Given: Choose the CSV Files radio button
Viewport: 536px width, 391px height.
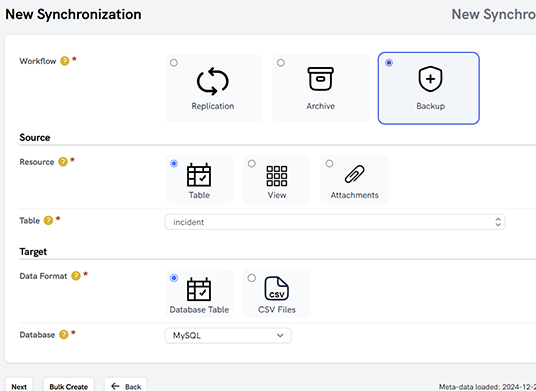Looking at the screenshot, I should point(252,278).
